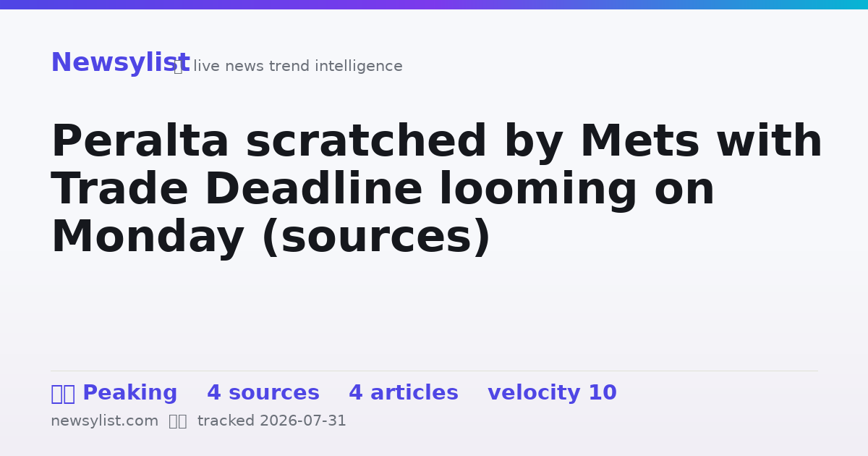868x456 pixels.
Task: Open the 4 sources stat
Action: pos(263,393)
